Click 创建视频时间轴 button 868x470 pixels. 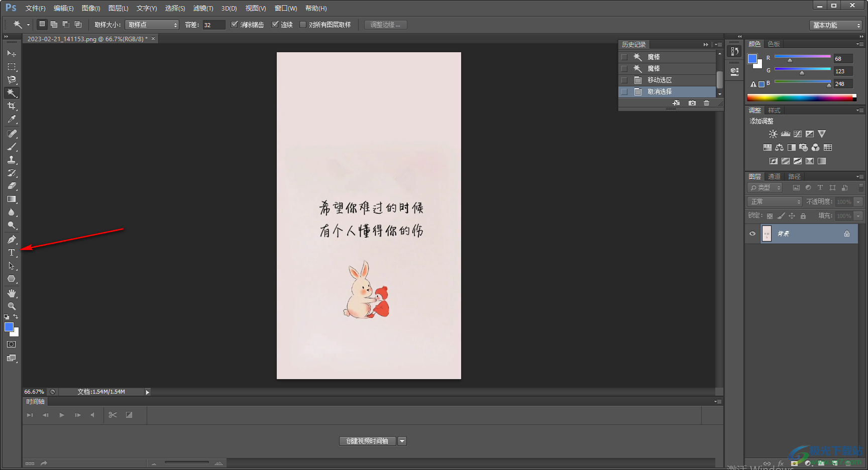pyautogui.click(x=368, y=441)
